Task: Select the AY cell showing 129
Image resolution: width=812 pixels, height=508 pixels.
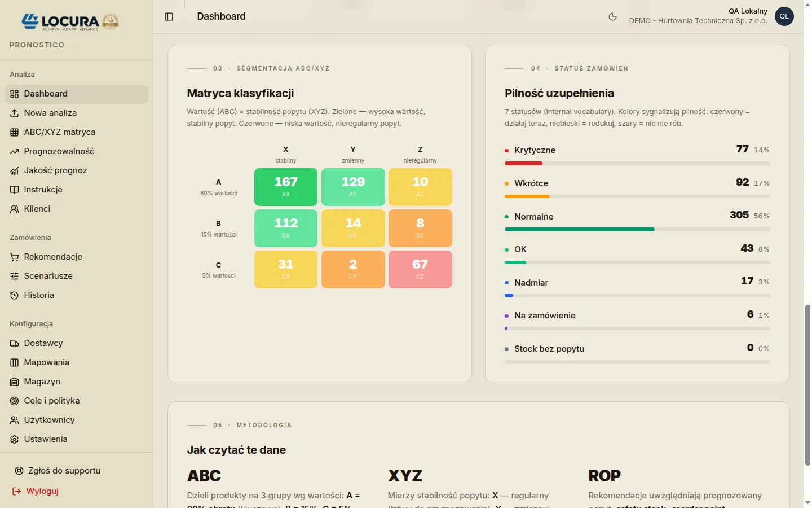Action: coord(353,187)
